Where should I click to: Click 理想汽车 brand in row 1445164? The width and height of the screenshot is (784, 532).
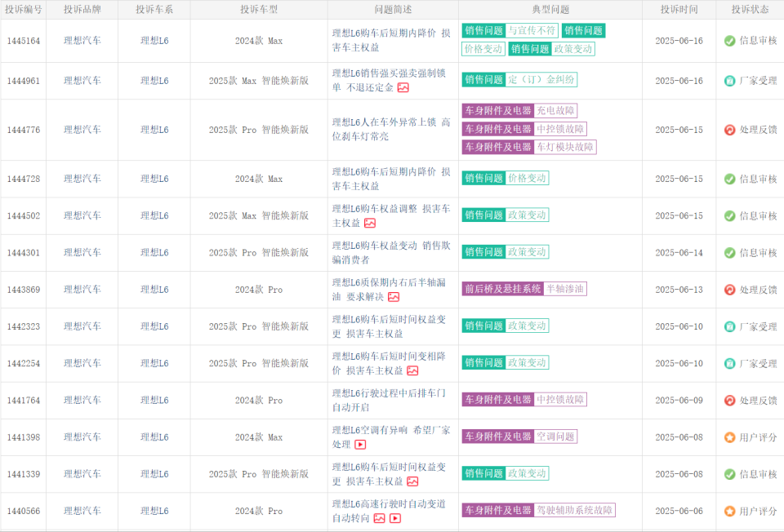tap(82, 41)
